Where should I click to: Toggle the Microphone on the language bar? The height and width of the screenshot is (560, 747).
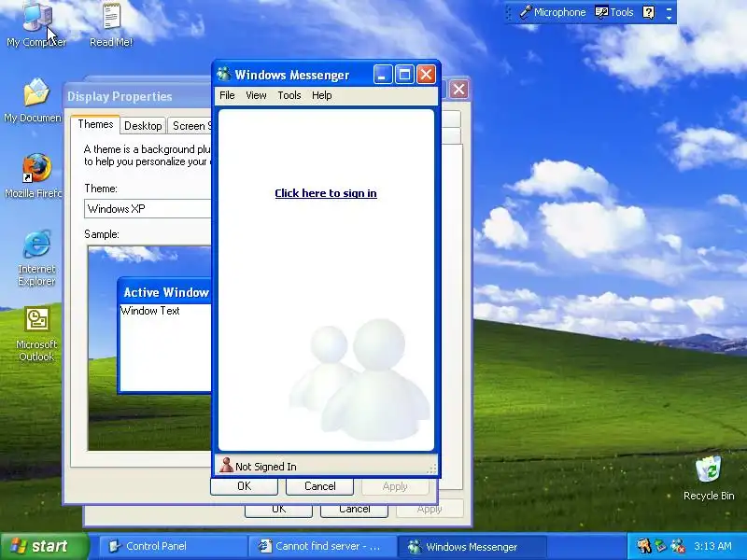553,12
